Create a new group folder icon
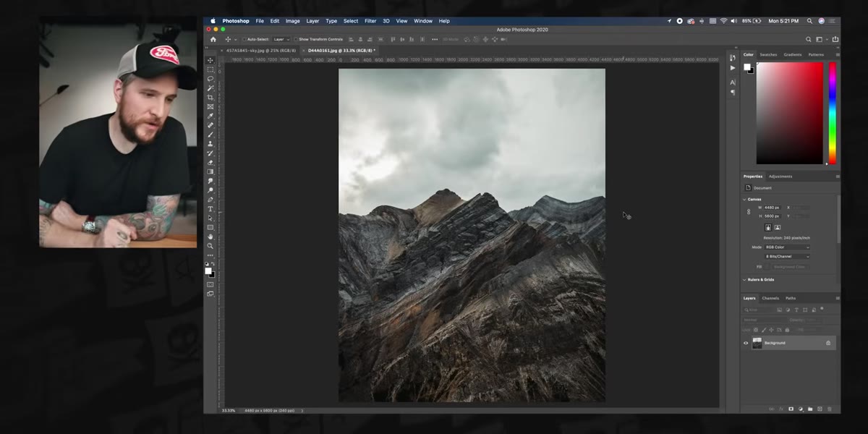This screenshot has width=868, height=434. [810, 409]
